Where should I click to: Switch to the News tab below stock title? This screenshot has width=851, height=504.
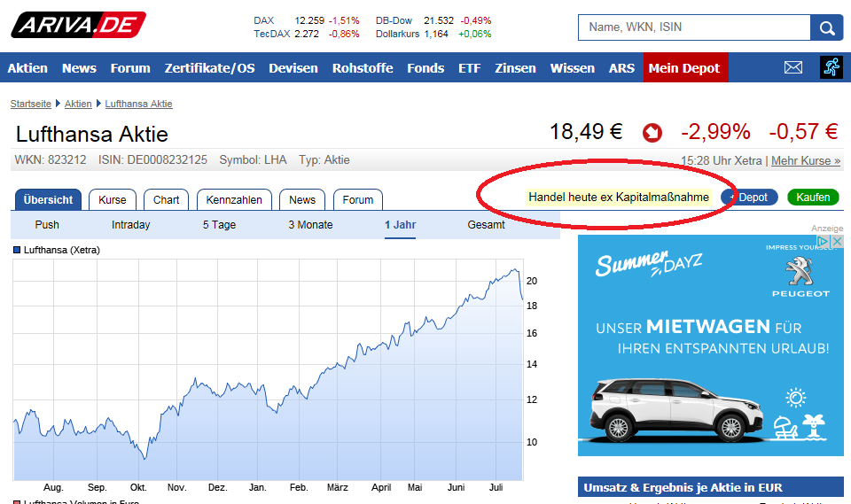point(302,199)
